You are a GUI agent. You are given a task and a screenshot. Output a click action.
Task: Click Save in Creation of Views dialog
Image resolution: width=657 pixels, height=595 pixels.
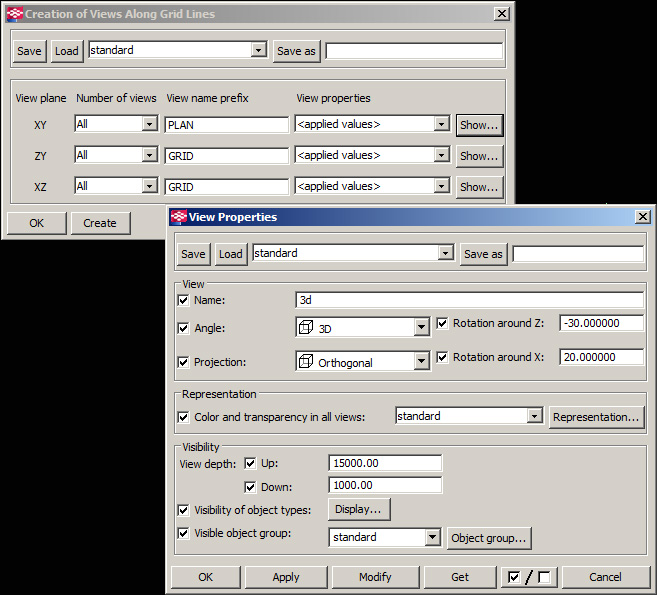pyautogui.click(x=29, y=51)
